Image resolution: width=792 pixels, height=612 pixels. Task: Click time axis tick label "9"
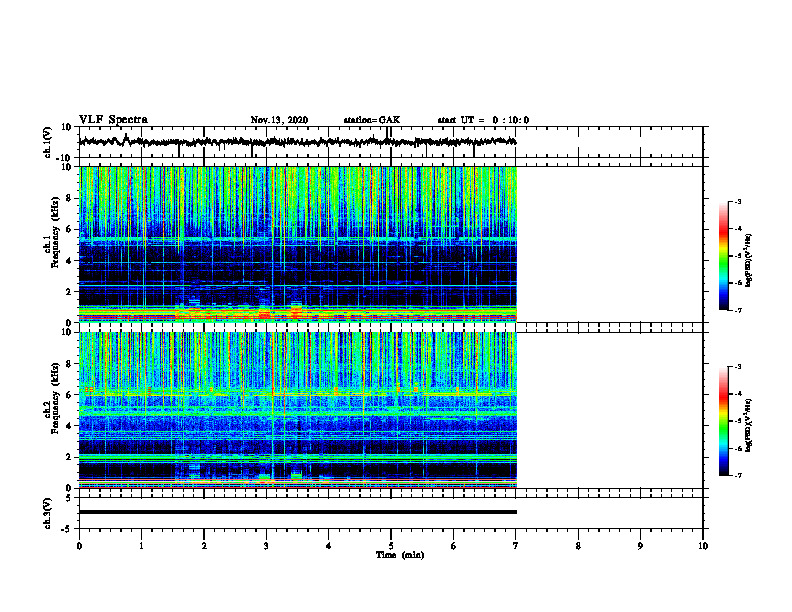(x=640, y=546)
